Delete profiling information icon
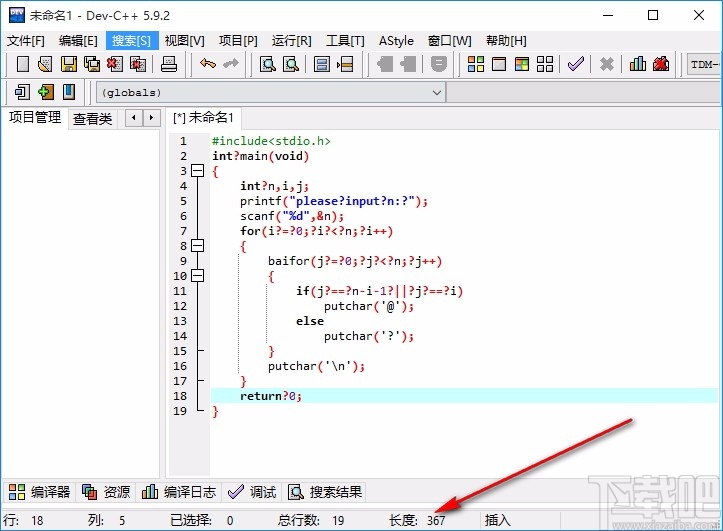The width and height of the screenshot is (723, 531). pos(661,64)
